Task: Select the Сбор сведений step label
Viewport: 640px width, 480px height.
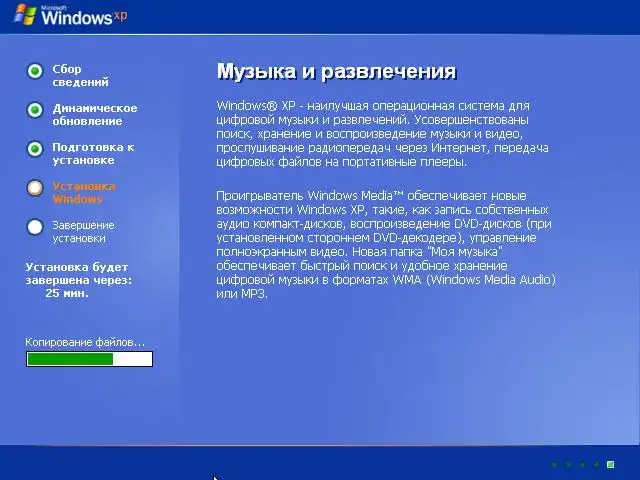Action: [x=80, y=76]
